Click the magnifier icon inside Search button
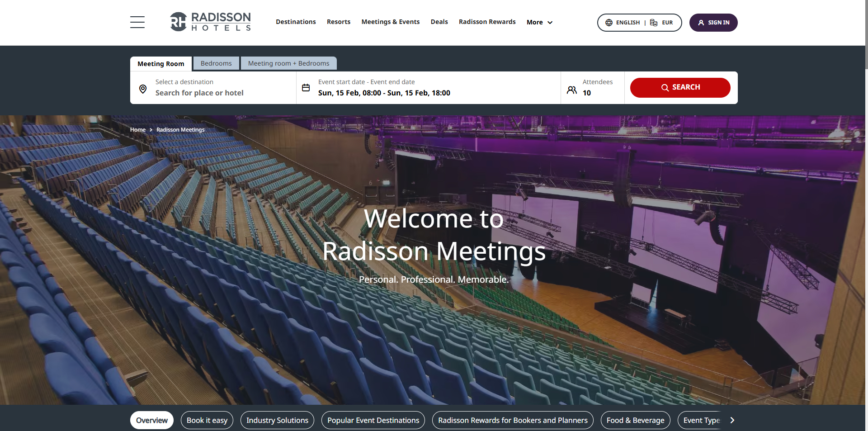 pos(665,87)
